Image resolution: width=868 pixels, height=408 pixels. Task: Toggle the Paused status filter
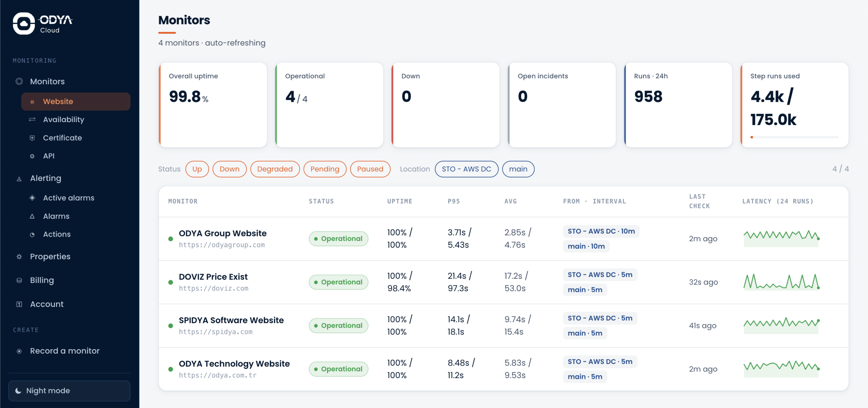[x=370, y=169]
